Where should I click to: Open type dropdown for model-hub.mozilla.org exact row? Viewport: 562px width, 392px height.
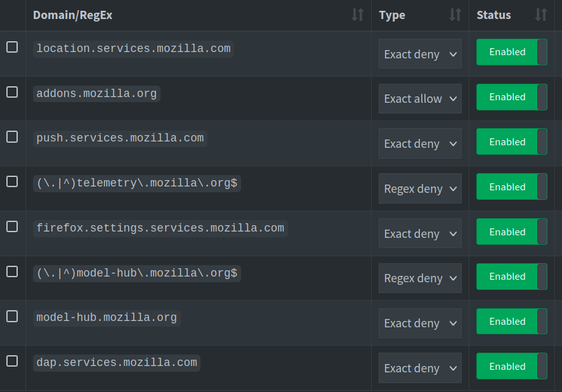pyautogui.click(x=420, y=323)
